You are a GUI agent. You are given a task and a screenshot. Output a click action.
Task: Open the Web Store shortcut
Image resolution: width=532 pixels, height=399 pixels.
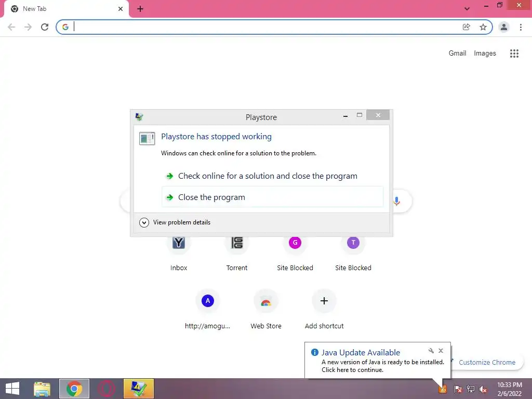pos(266,310)
